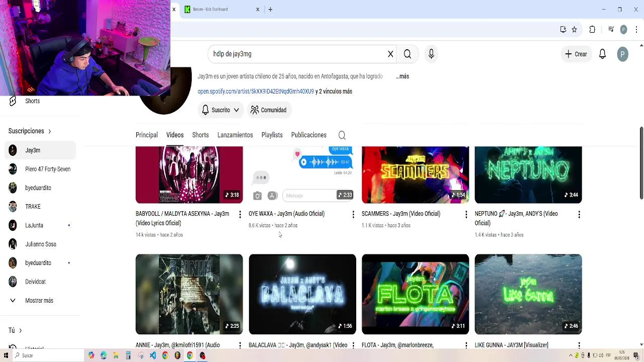Play the LIKE GUNNA video thumbnail

click(528, 294)
